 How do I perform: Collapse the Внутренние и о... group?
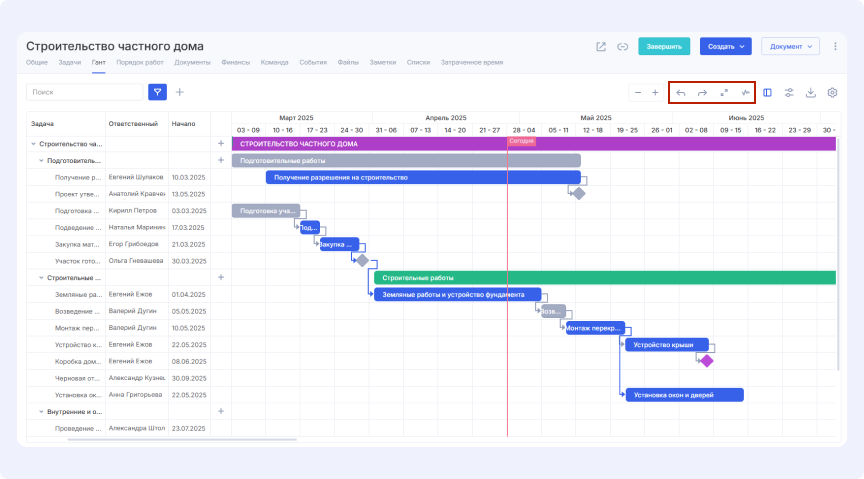point(41,412)
